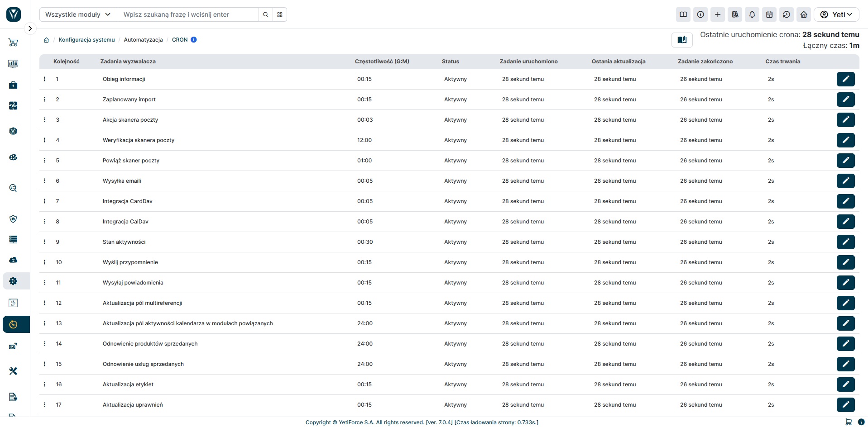Click the magnifier search button
This screenshot has height=427, width=868.
[x=266, y=14]
